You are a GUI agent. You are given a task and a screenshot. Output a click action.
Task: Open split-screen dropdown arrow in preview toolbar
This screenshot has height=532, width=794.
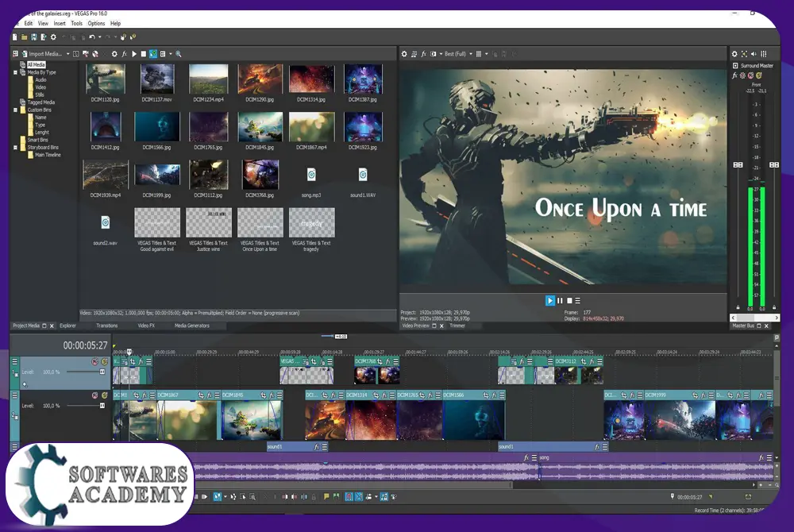441,54
